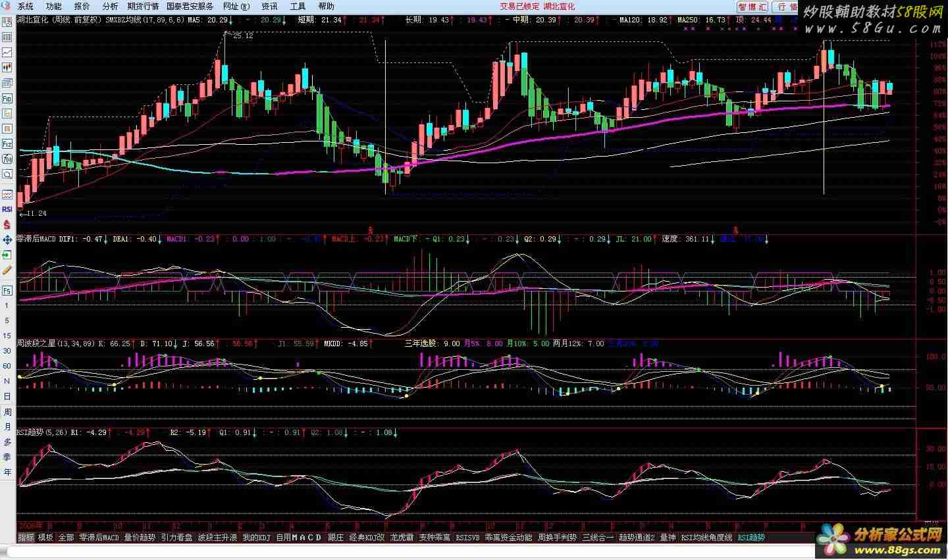The height and width of the screenshot is (560, 948).
Task: Select the 量价趋势 indicator tab
Action: coord(140,538)
